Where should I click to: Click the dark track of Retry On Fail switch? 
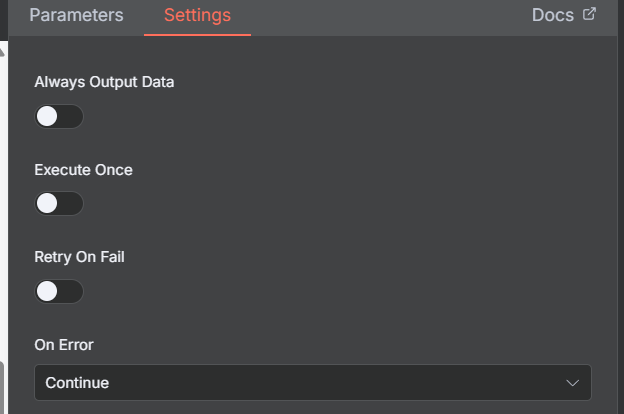pos(72,291)
